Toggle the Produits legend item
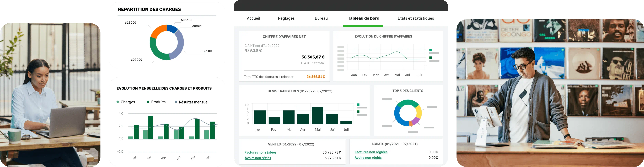644x167 pixels. point(156,102)
